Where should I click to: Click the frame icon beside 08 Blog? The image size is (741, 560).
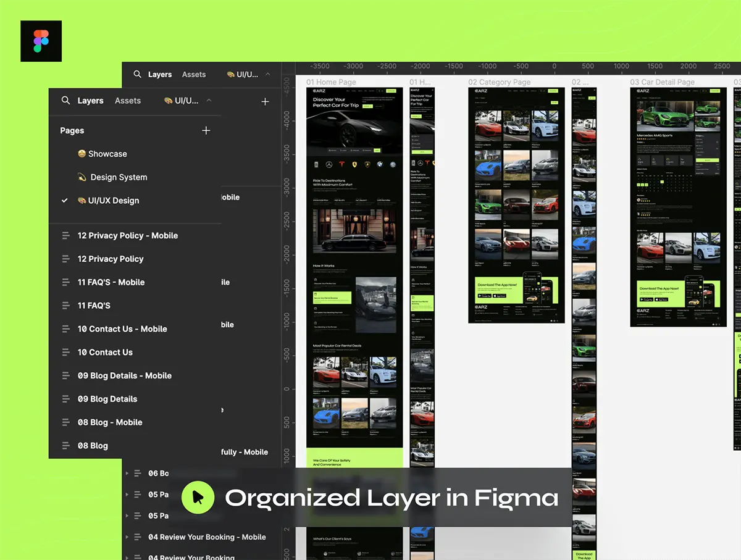[65, 446]
